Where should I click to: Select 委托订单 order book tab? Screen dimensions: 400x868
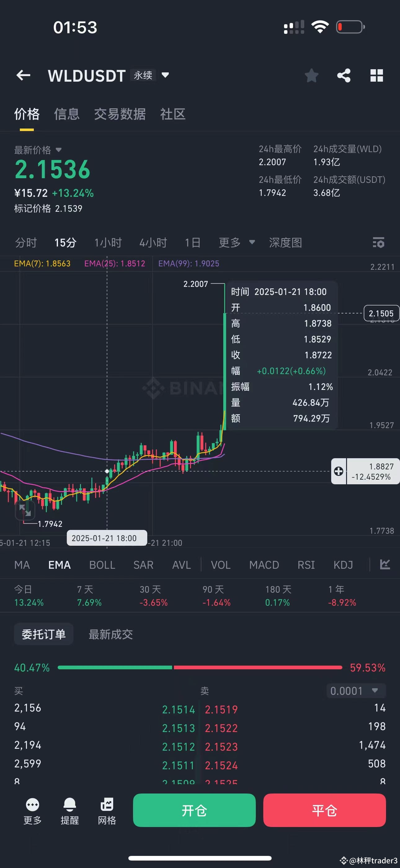43,634
